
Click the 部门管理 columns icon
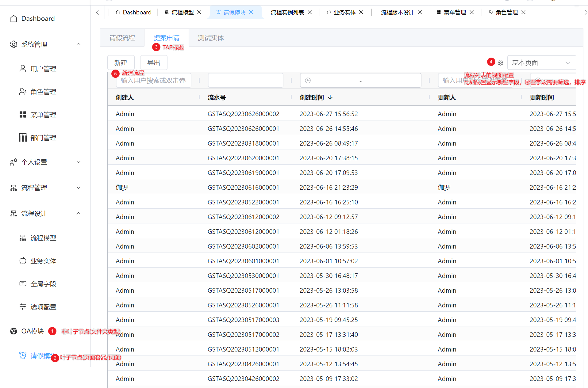[23, 138]
